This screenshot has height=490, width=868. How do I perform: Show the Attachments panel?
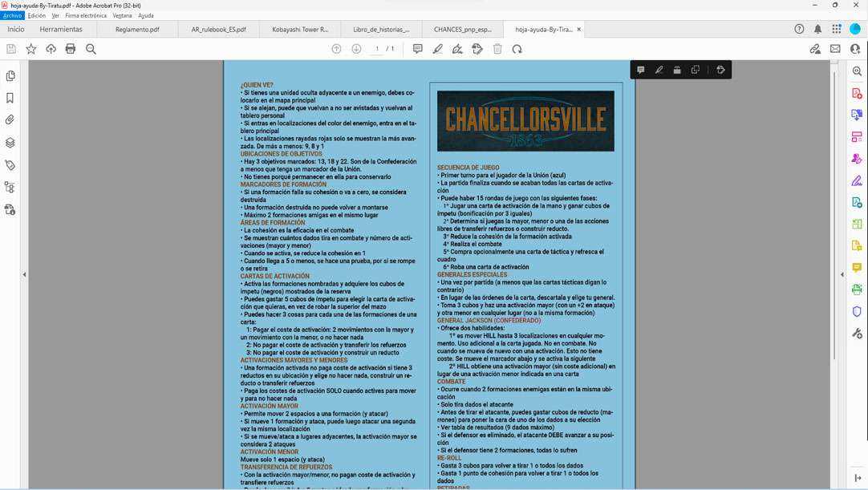[10, 120]
